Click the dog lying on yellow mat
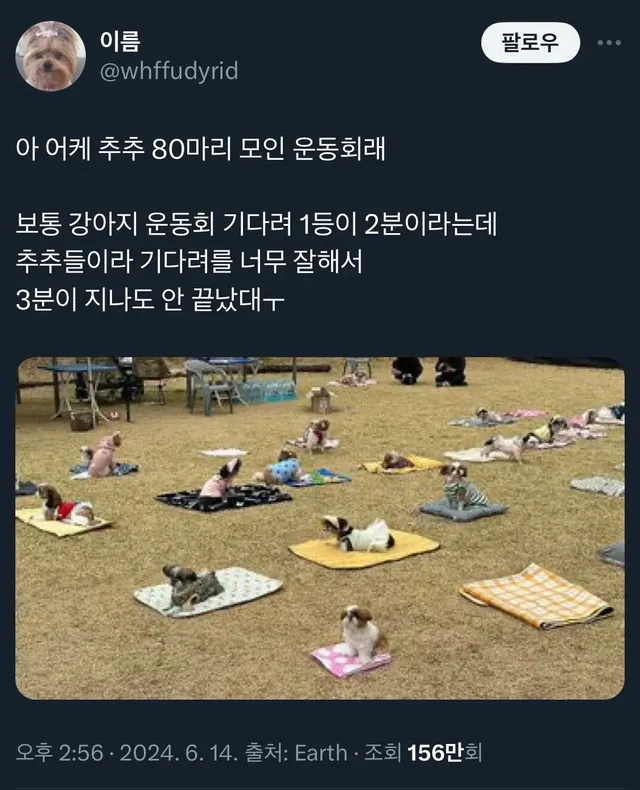The height and width of the screenshot is (790, 640). tap(359, 534)
